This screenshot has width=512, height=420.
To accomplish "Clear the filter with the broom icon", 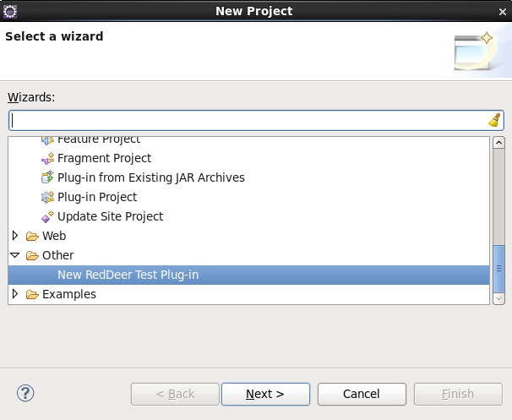I will coord(495,120).
